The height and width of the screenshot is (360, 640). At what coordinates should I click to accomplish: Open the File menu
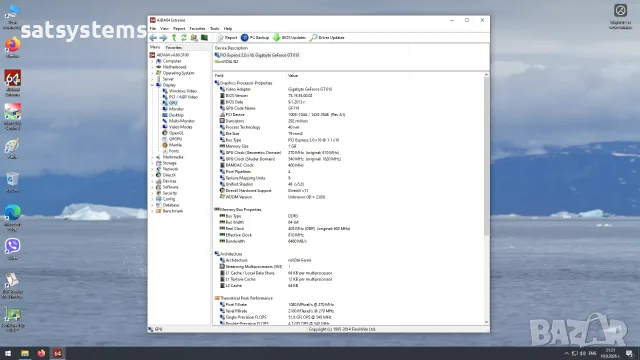(153, 29)
